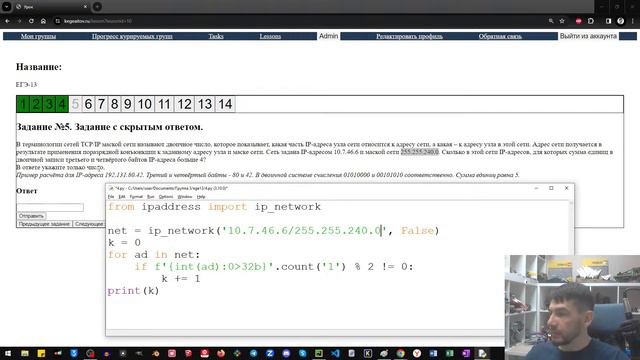The width and height of the screenshot is (640, 360).
Task: Select task number 11
Action: click(x=164, y=104)
